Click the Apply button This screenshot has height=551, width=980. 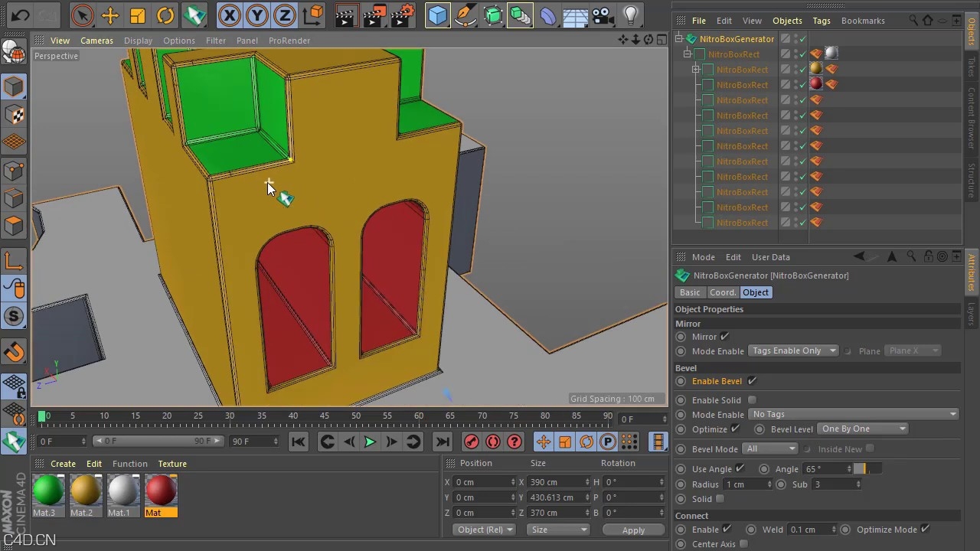633,530
